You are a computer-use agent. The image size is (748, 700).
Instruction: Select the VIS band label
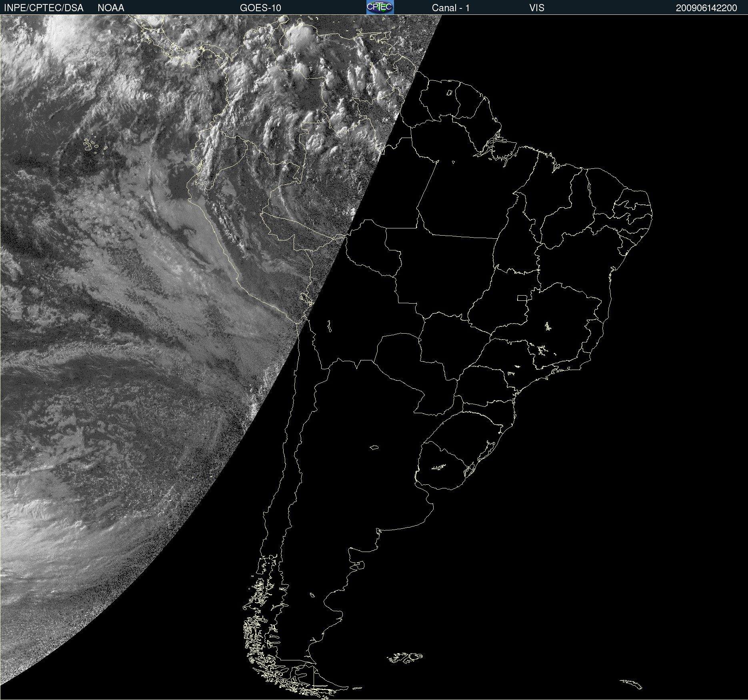point(537,8)
